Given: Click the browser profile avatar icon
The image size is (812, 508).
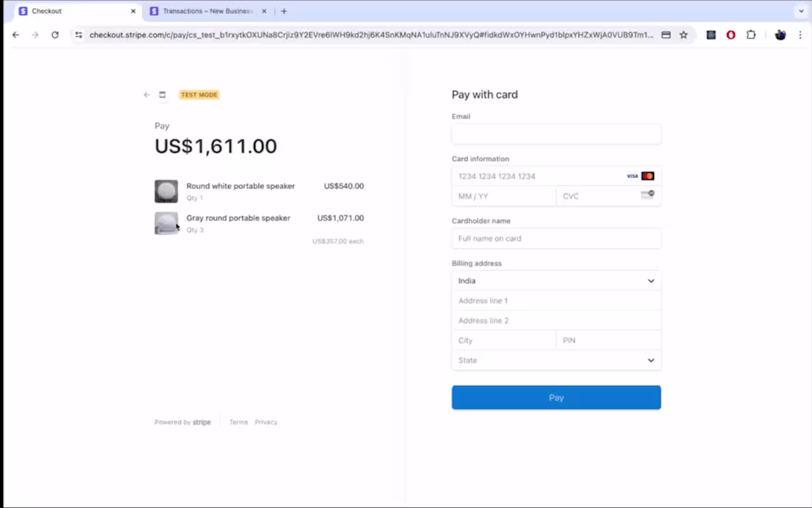Looking at the screenshot, I should 780,35.
